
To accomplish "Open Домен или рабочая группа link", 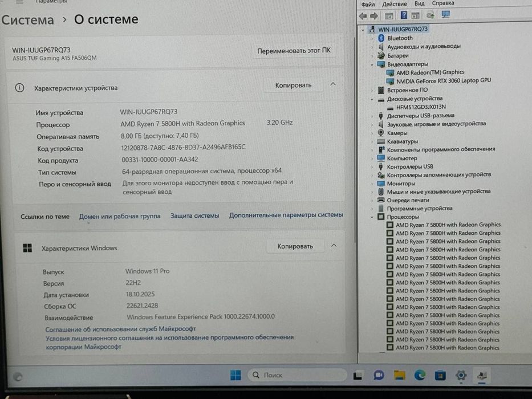I will (x=120, y=216).
